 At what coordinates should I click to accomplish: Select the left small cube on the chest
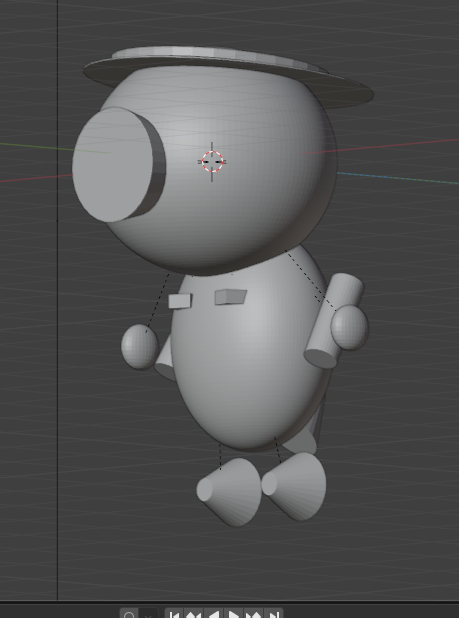[180, 301]
